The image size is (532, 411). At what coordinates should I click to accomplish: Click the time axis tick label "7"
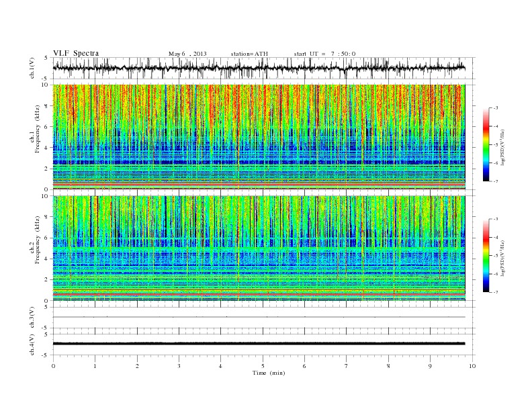coord(347,366)
